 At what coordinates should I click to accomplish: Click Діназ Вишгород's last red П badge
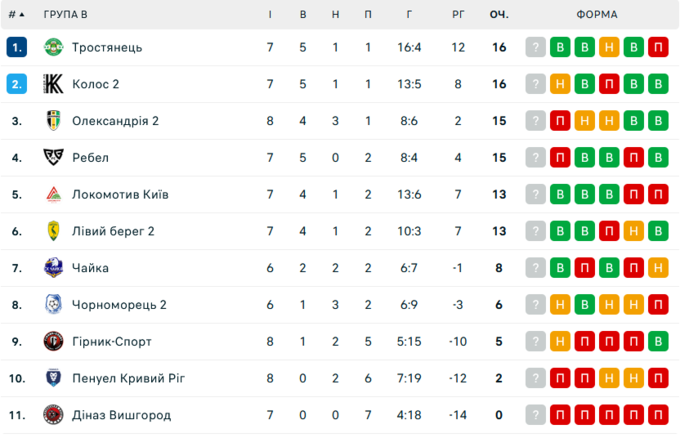pyautogui.click(x=657, y=415)
